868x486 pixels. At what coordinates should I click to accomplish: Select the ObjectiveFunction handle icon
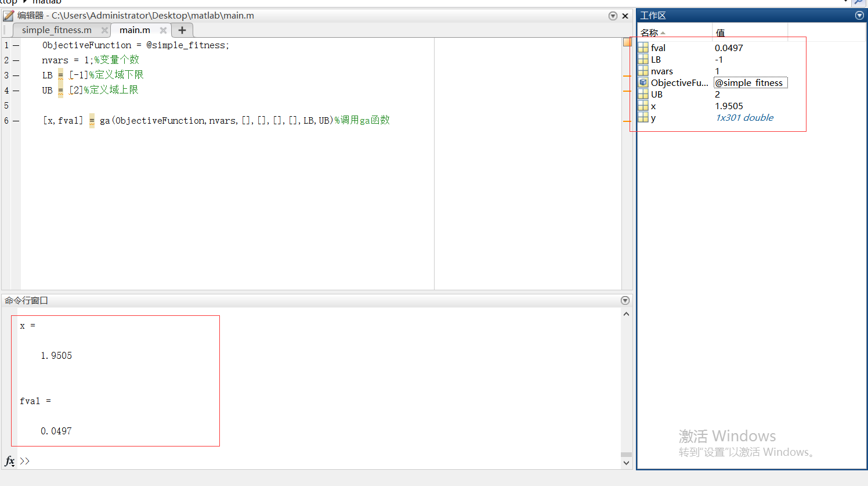click(643, 82)
